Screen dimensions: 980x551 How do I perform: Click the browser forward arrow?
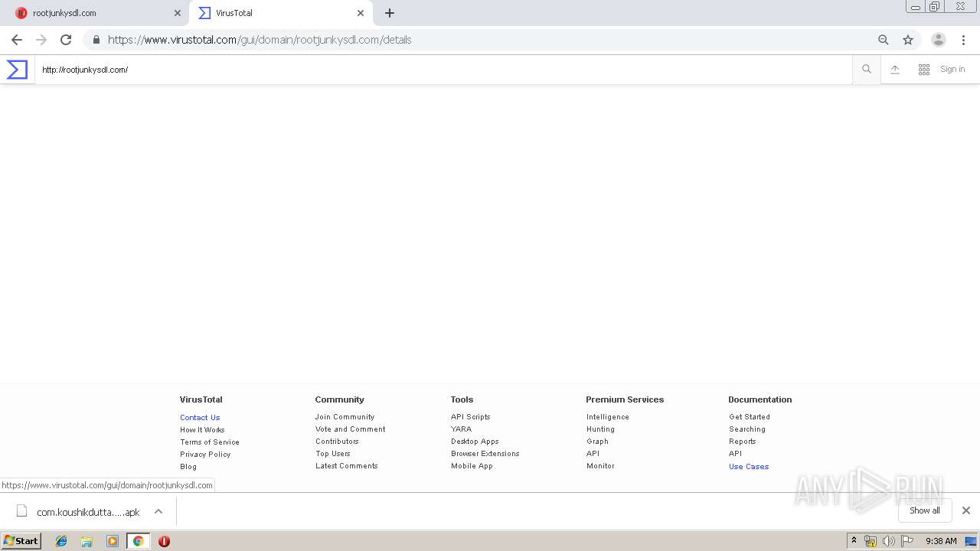click(41, 40)
